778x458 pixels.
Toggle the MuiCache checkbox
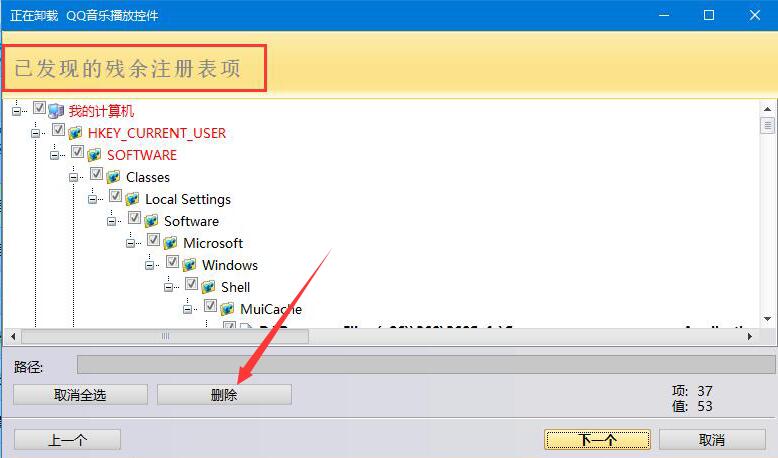tap(210, 306)
